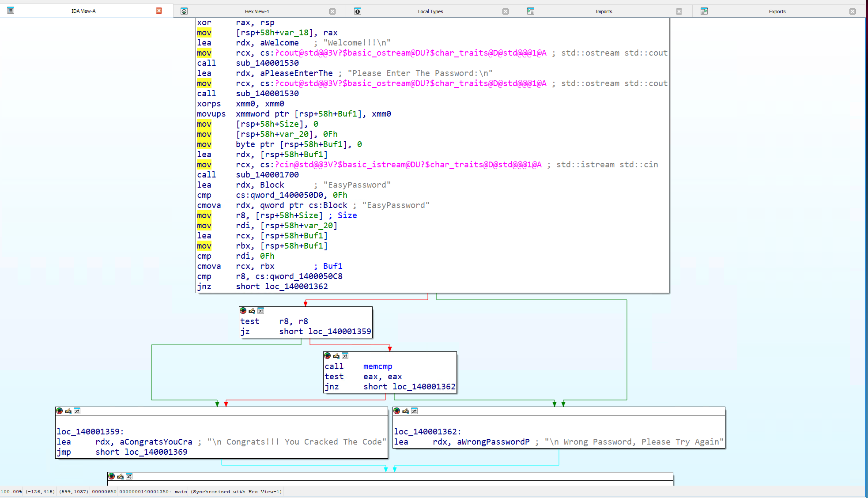
Task: Switch to the IDA View-A tab
Action: point(83,11)
